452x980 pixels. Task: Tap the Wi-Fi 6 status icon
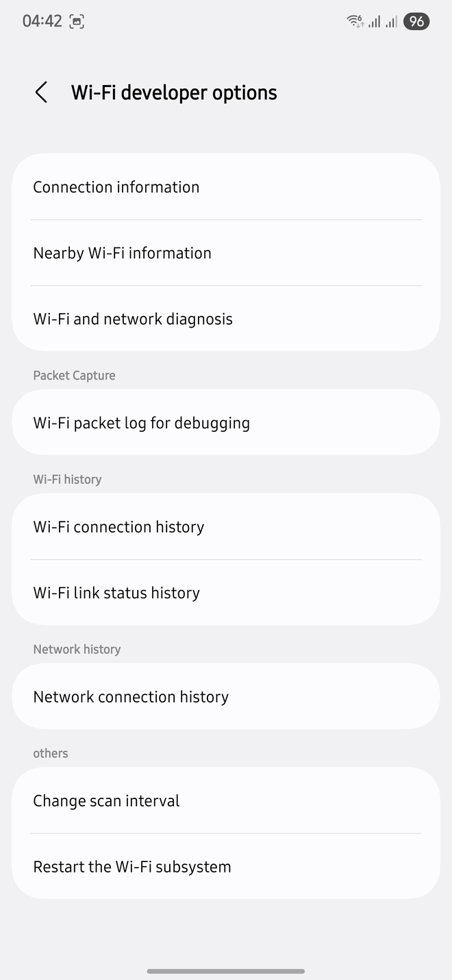[355, 21]
